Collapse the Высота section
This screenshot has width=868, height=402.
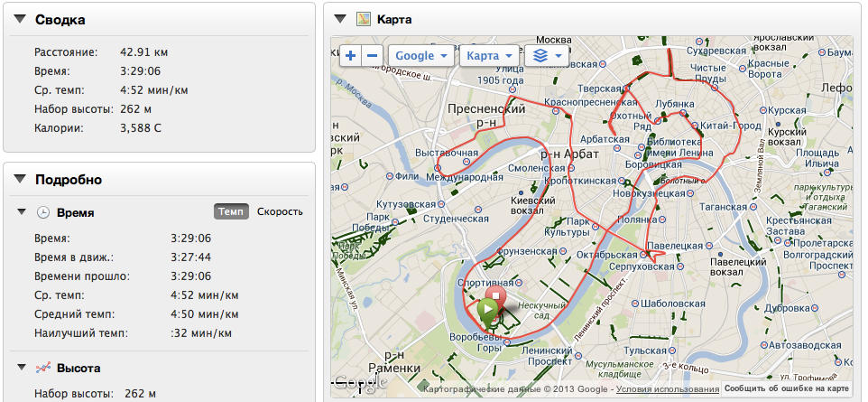[22, 367]
